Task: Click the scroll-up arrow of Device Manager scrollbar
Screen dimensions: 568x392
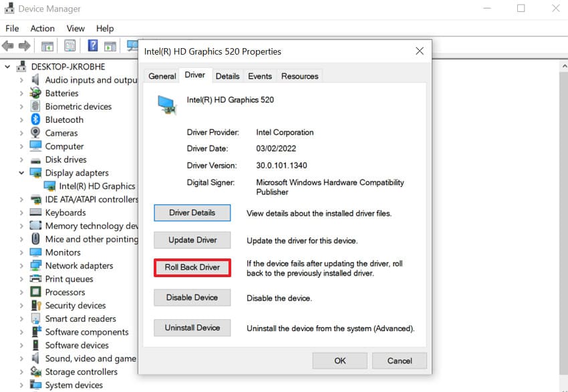Action: tap(565, 66)
